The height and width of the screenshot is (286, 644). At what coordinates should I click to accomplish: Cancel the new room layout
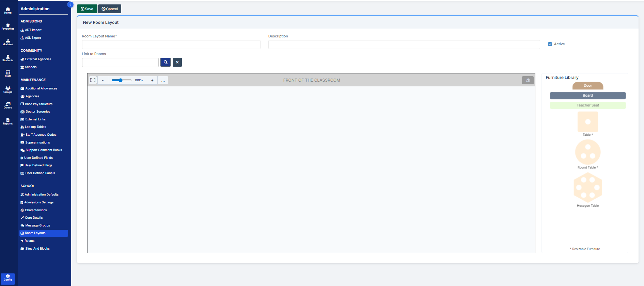(110, 9)
